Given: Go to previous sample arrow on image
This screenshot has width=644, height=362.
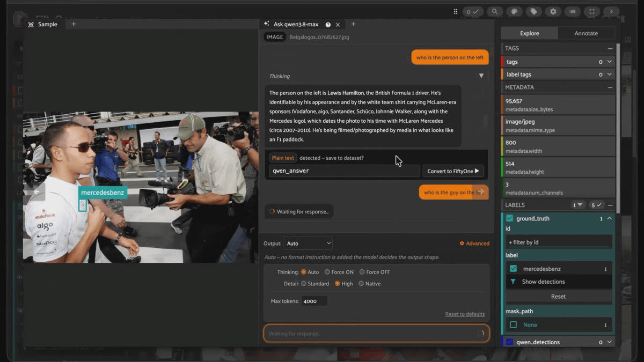Looking at the screenshot, I should click(x=36, y=191).
